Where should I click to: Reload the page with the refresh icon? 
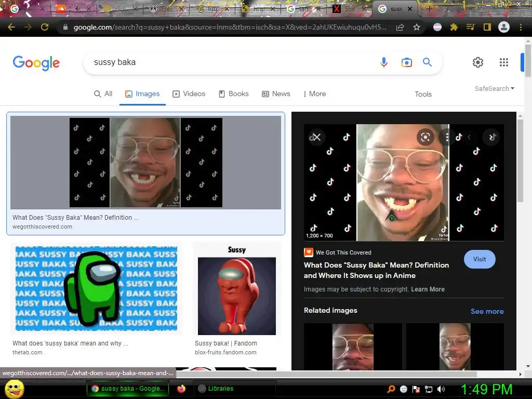coord(45,27)
